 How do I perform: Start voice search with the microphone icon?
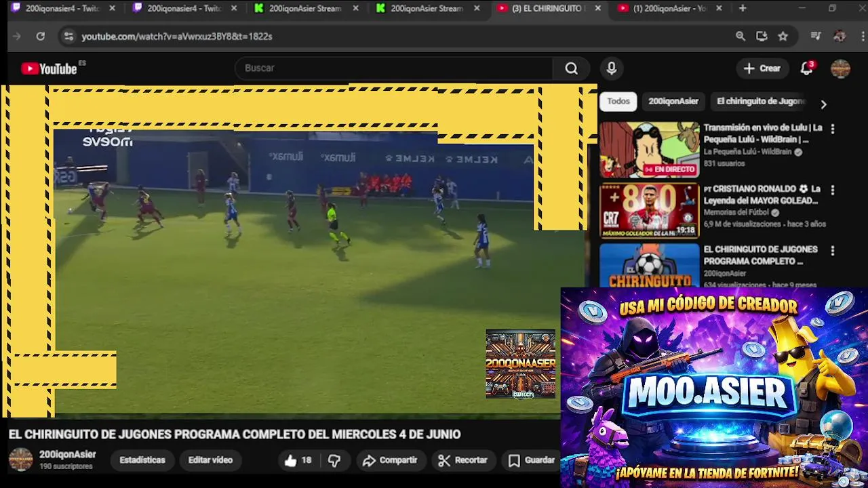pos(611,68)
